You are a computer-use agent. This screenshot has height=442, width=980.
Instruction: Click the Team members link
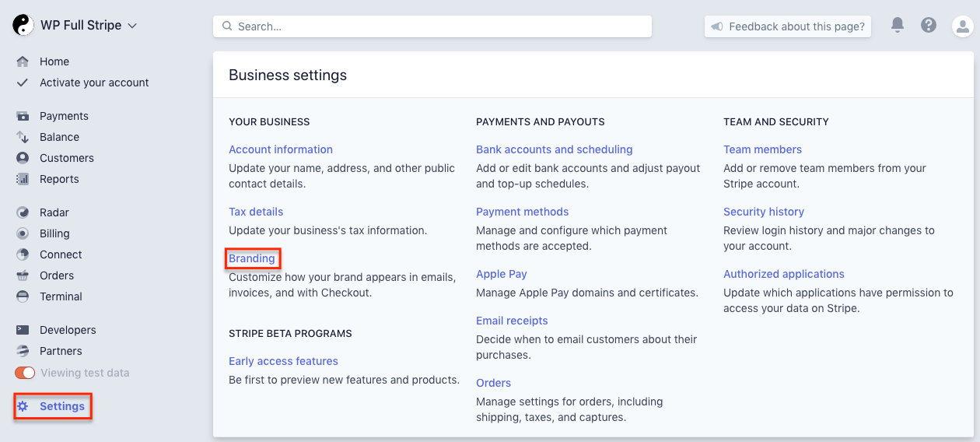pyautogui.click(x=762, y=149)
